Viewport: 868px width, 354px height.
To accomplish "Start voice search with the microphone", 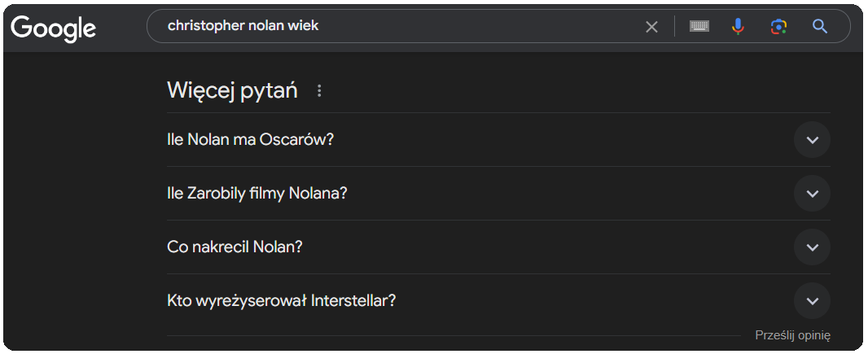I will click(x=738, y=27).
